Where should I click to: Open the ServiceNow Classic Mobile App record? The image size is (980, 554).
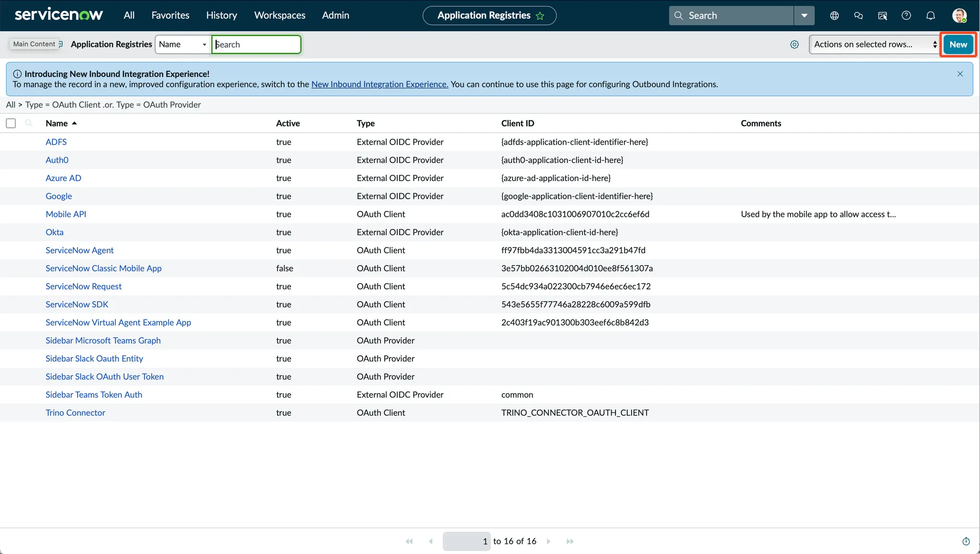click(x=103, y=268)
